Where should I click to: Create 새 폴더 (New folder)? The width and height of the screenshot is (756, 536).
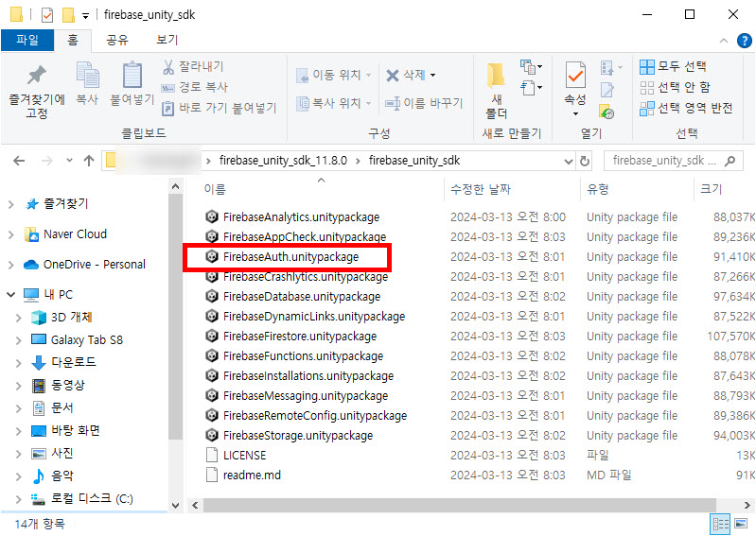tap(496, 91)
